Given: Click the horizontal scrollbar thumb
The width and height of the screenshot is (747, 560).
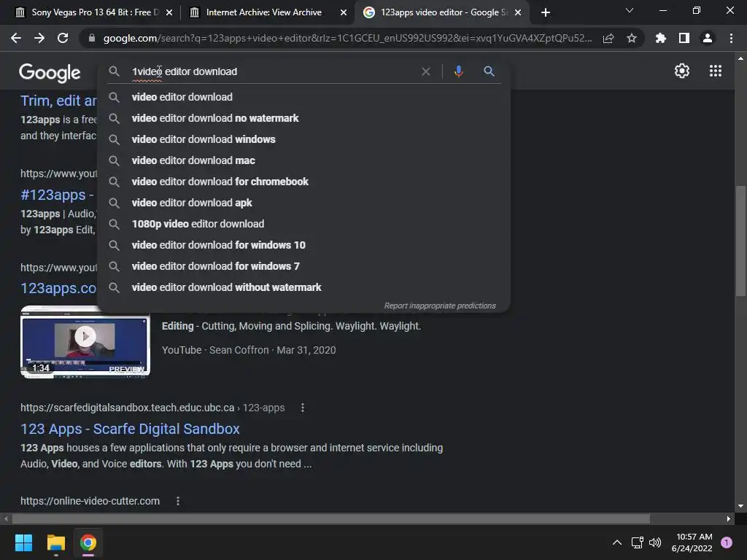Looking at the screenshot, I should [x=330, y=518].
